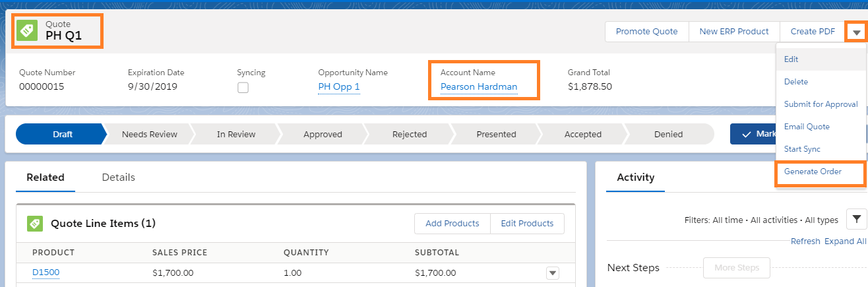Click the SALES PRICE column header
The height and width of the screenshot is (287, 868).
pos(179,253)
